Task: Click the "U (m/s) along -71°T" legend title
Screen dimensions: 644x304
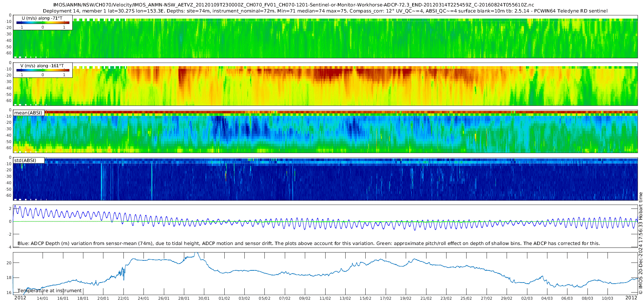Action: 42,18
